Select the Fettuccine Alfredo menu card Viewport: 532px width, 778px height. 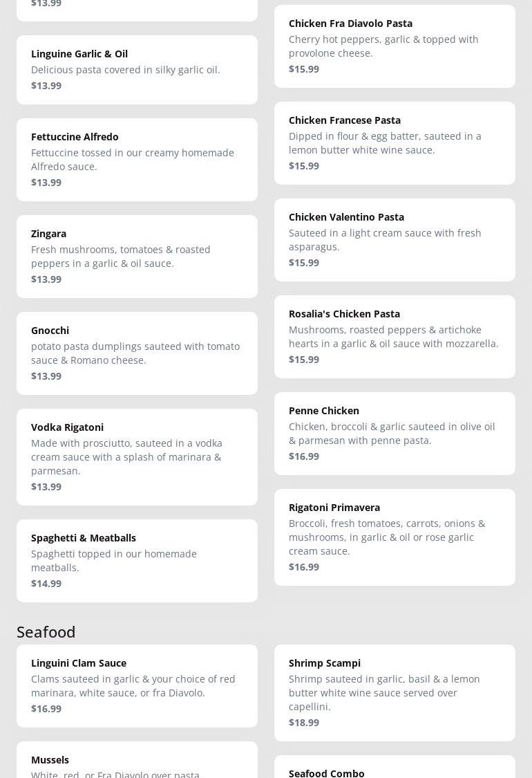click(137, 160)
